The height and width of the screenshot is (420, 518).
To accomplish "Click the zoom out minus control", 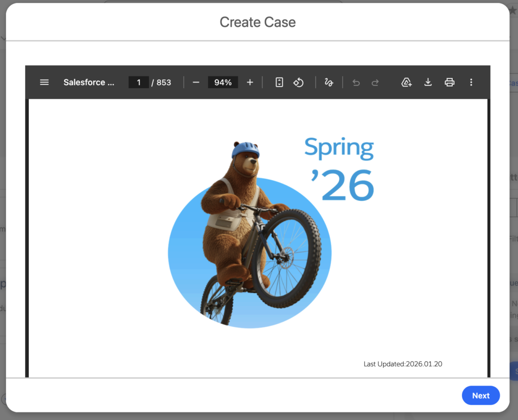I will [196, 82].
